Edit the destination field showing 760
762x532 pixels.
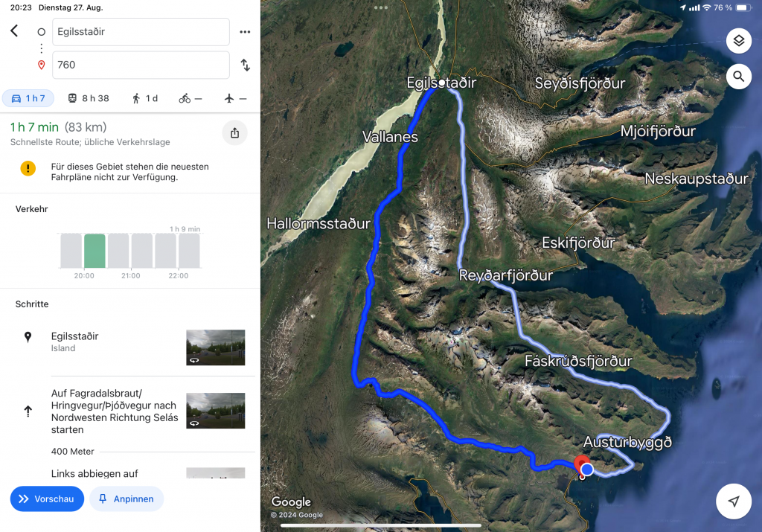click(x=141, y=65)
